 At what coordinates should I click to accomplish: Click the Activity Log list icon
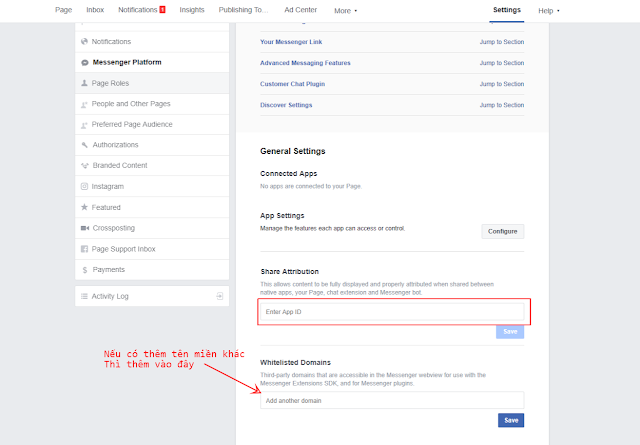(x=84, y=296)
